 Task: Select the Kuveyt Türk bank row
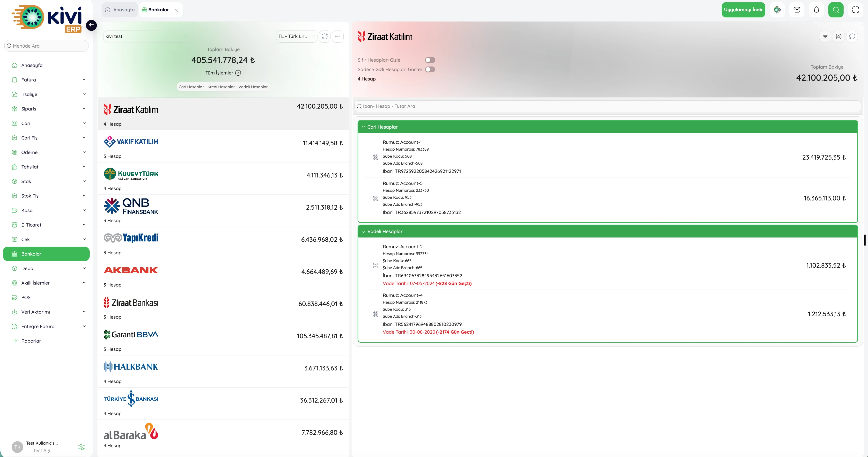click(x=223, y=179)
